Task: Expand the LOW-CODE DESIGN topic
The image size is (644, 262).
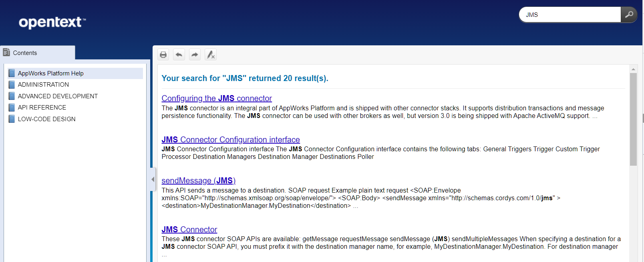Action: pyautogui.click(x=46, y=119)
